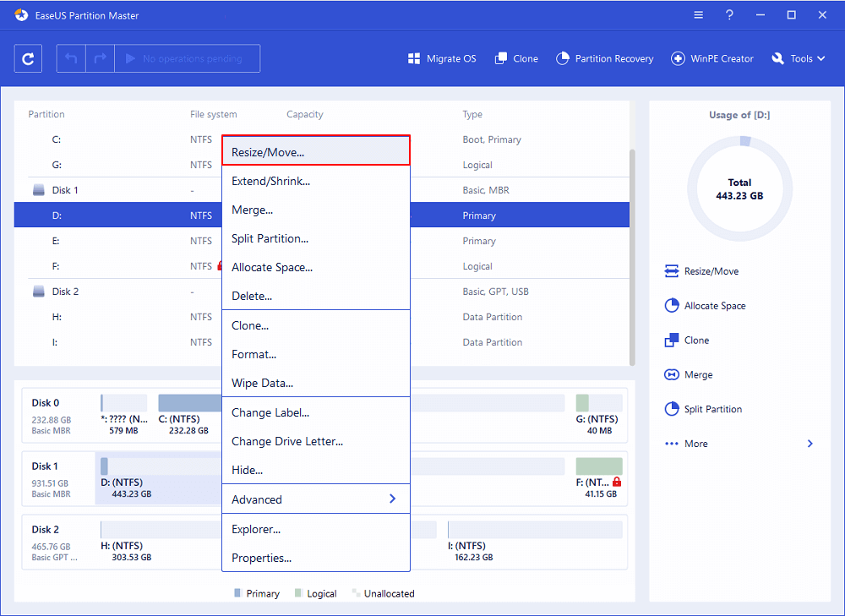Click the Tools wrench icon
845x616 pixels.
click(777, 58)
